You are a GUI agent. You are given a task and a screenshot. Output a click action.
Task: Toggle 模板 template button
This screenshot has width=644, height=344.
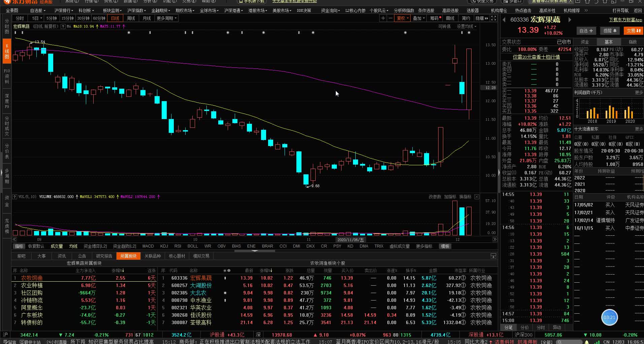pos(445,246)
